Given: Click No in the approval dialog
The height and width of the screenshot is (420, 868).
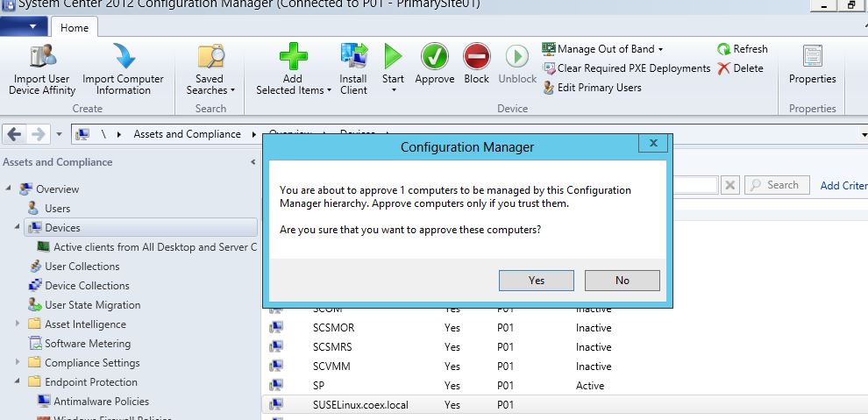Looking at the screenshot, I should click(623, 281).
